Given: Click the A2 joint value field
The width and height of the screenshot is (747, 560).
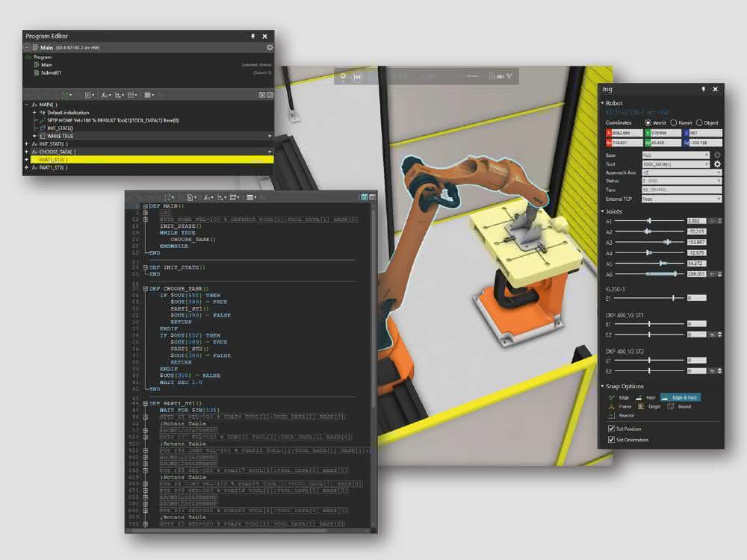Looking at the screenshot, I should pyautogui.click(x=696, y=232).
